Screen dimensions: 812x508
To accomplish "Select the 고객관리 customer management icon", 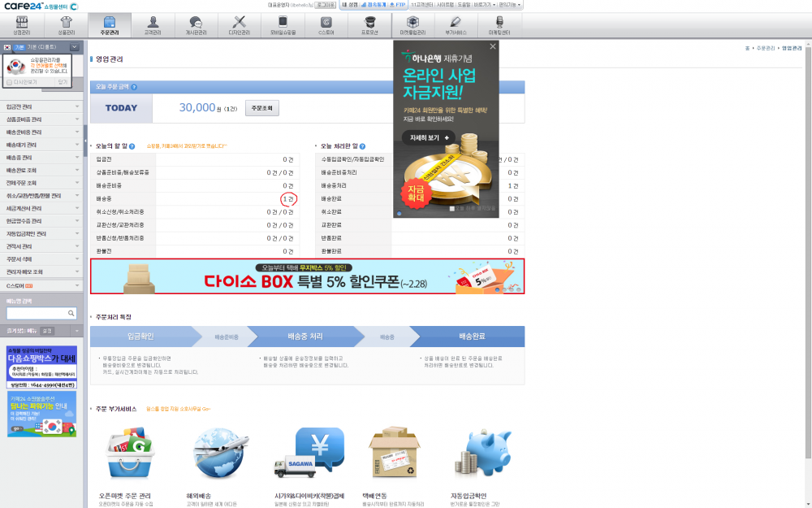I will coord(153,25).
